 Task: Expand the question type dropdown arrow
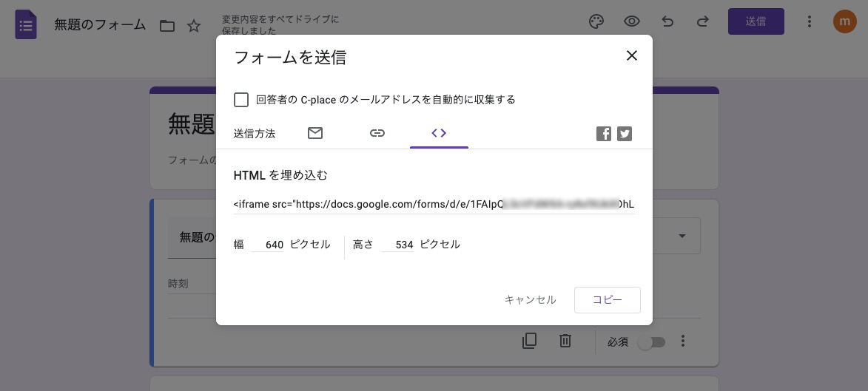pos(683,237)
